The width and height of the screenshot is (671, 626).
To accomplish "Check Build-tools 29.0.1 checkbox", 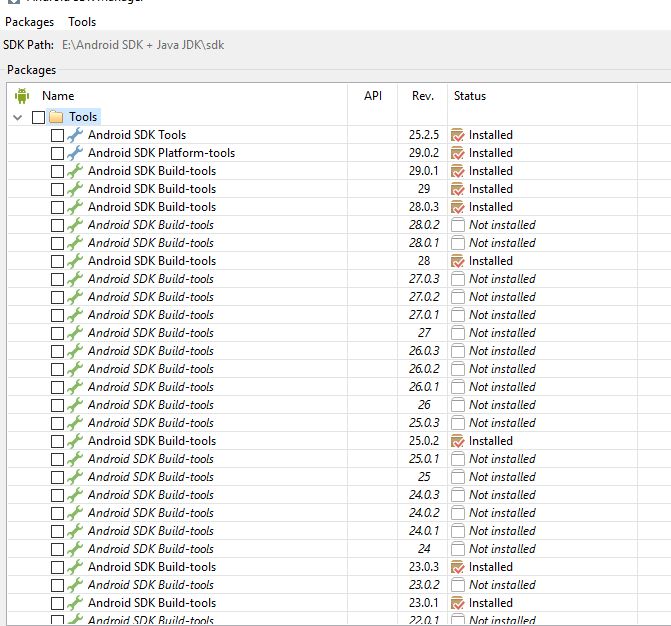I will (57, 171).
